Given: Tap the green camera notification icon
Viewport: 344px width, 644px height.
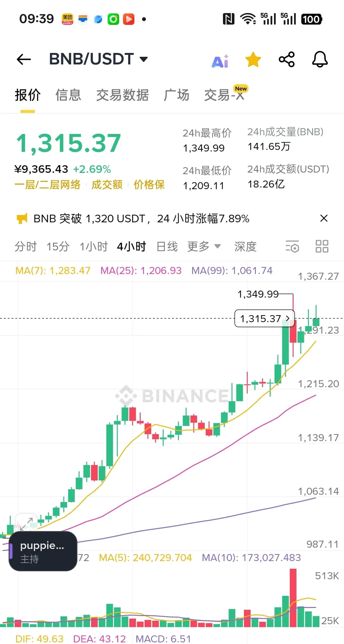Looking at the screenshot, I should pos(113,19).
